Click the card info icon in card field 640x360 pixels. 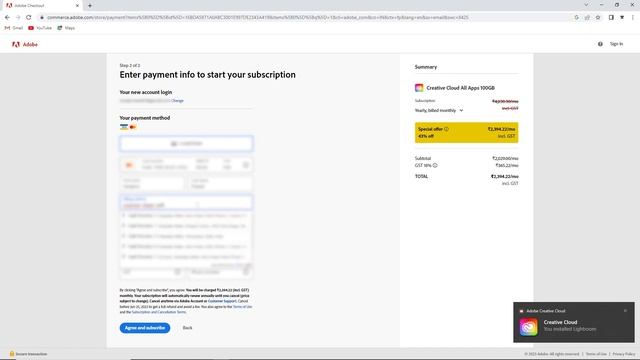(246, 165)
